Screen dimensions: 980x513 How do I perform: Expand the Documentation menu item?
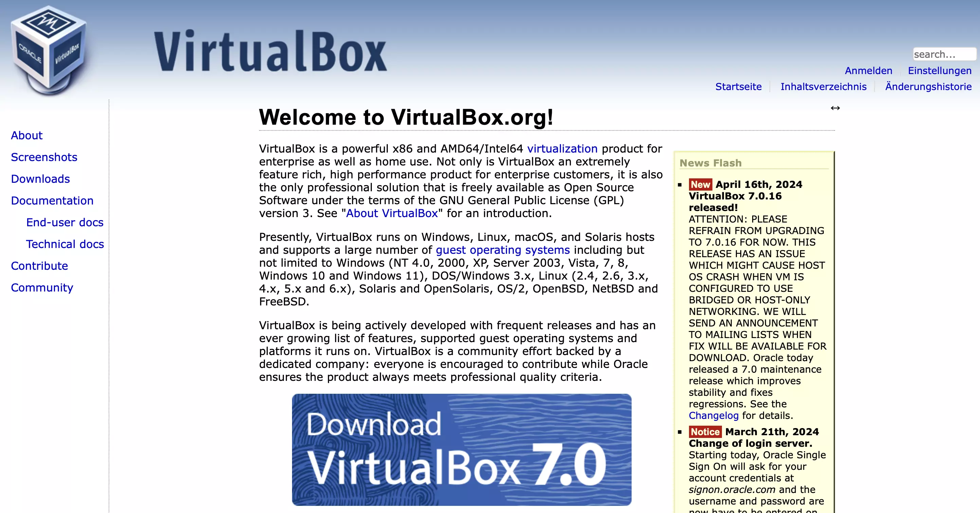52,200
